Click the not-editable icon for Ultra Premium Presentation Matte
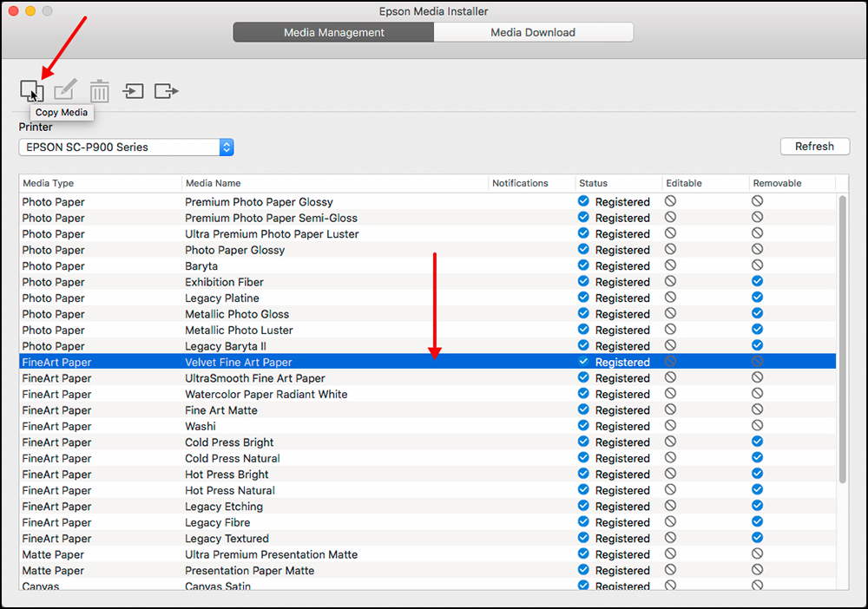Screen dimensions: 868x609 click(670, 553)
